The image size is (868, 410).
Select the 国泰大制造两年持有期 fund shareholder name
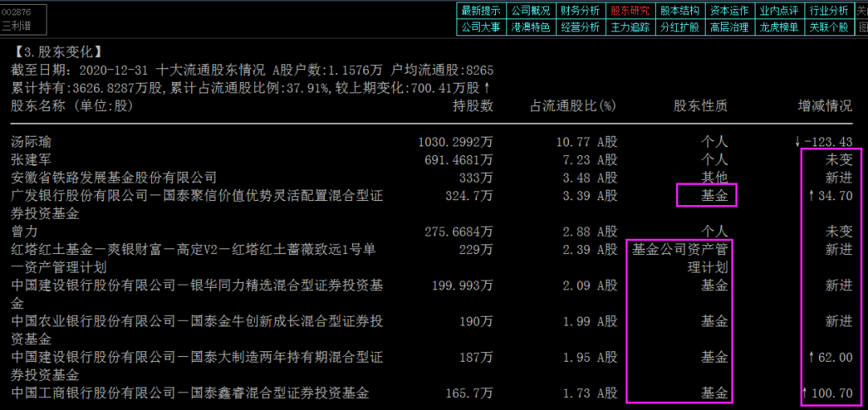pos(197,367)
